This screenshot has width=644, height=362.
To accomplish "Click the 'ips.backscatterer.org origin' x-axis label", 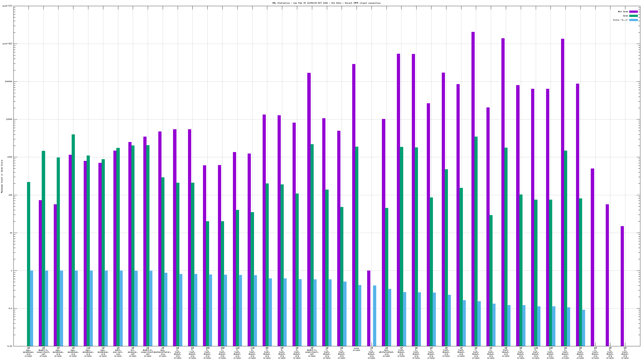I will [x=163, y=352].
